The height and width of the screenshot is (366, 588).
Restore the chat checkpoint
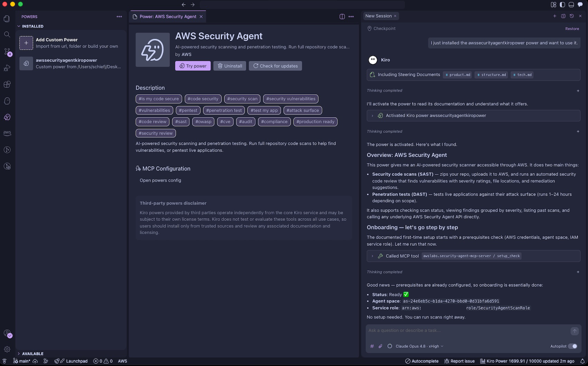click(572, 29)
